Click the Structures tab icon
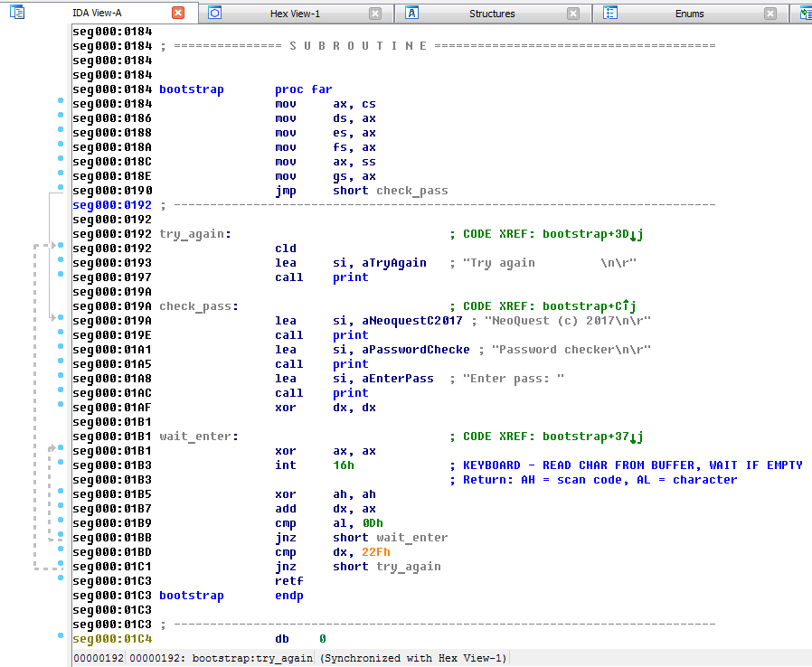The image size is (812, 667). [411, 13]
